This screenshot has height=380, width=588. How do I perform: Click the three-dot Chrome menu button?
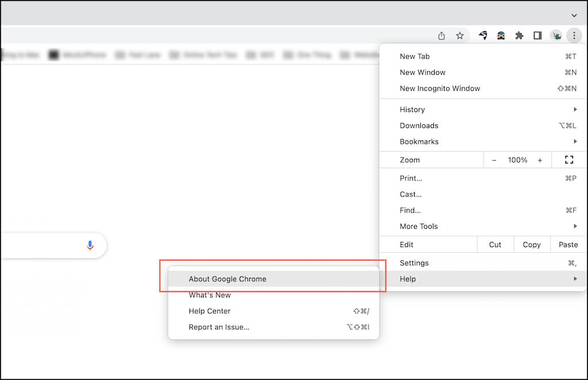574,36
